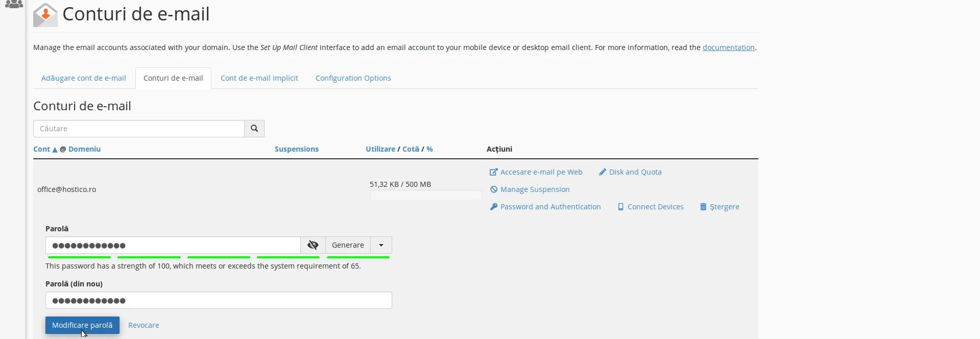This screenshot has width=980, height=339.
Task: Open the Configuration Options tab
Action: (353, 78)
